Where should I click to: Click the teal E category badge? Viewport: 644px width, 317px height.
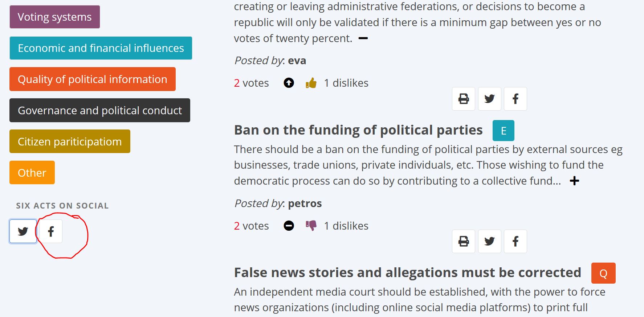click(503, 131)
